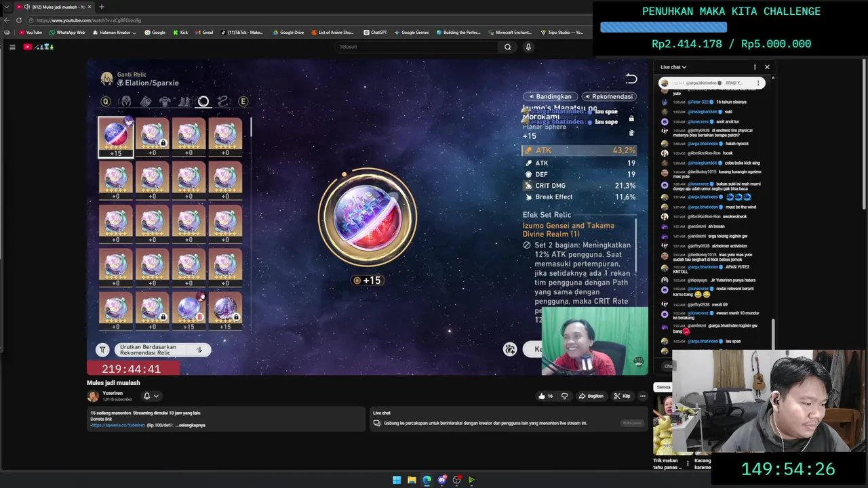Open notification bell dropdown for Yuteriren
Viewport: 868px width, 488px height.
point(151,396)
